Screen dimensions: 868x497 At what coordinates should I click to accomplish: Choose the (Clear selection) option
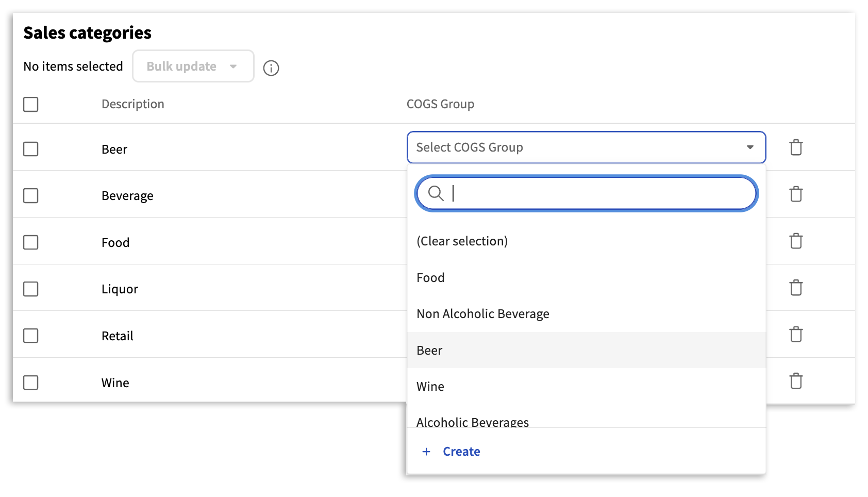462,241
